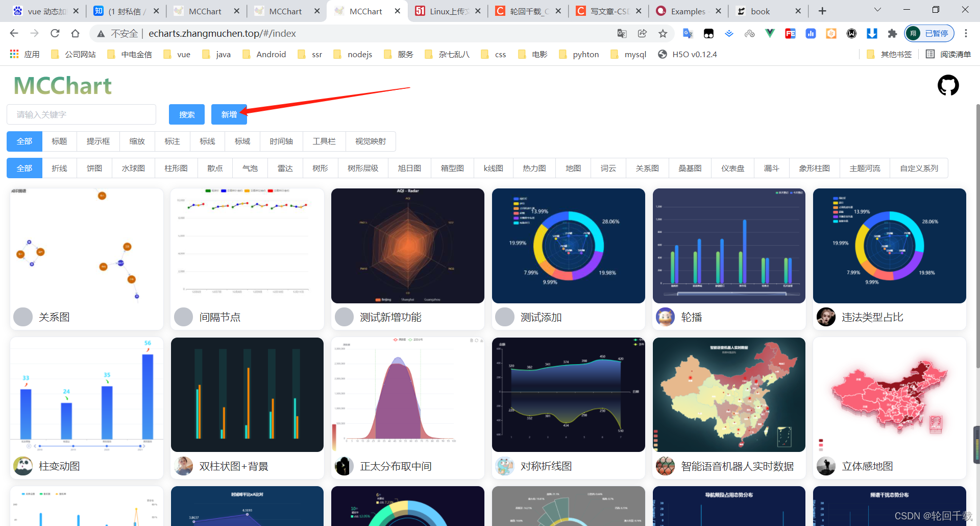The height and width of the screenshot is (526, 980).
Task: Open the nodejs bookmarks folder
Action: (353, 54)
